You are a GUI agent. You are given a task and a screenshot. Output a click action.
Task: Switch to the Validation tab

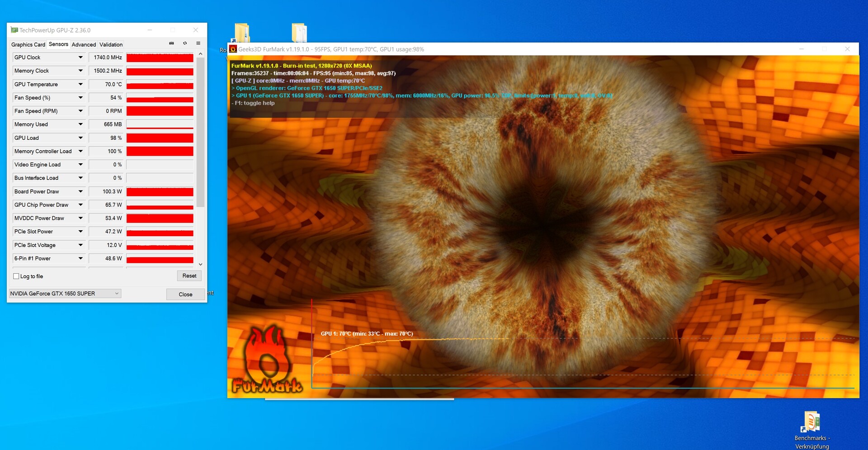(111, 44)
